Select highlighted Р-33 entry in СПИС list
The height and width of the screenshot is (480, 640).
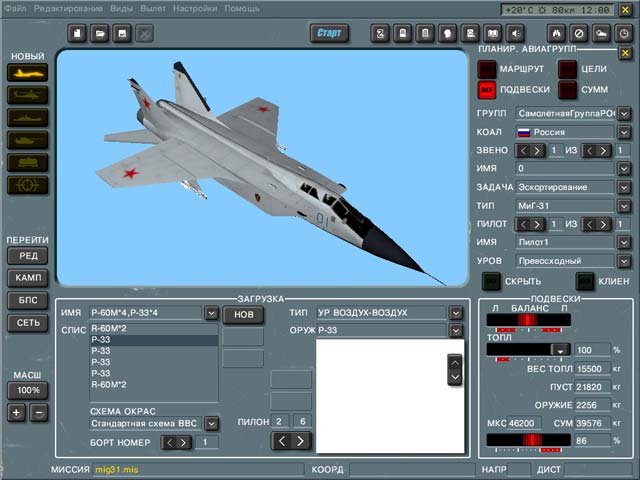coord(154,340)
